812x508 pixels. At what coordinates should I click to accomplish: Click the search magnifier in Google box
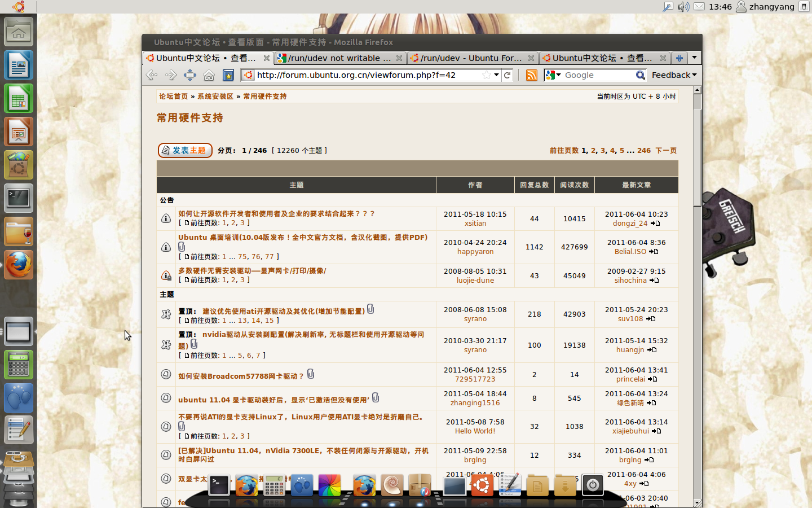coord(640,75)
